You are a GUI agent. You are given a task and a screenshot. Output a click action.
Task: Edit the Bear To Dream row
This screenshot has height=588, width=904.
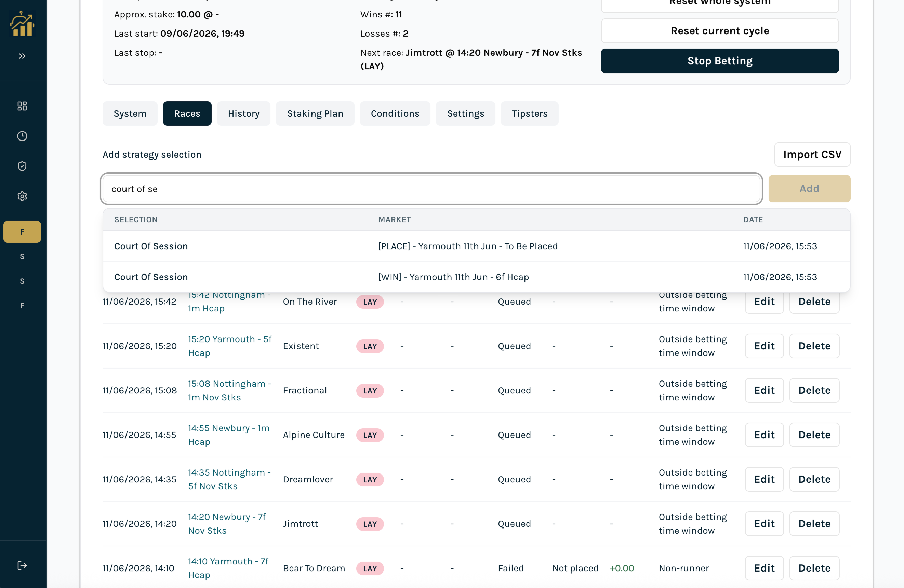point(764,568)
